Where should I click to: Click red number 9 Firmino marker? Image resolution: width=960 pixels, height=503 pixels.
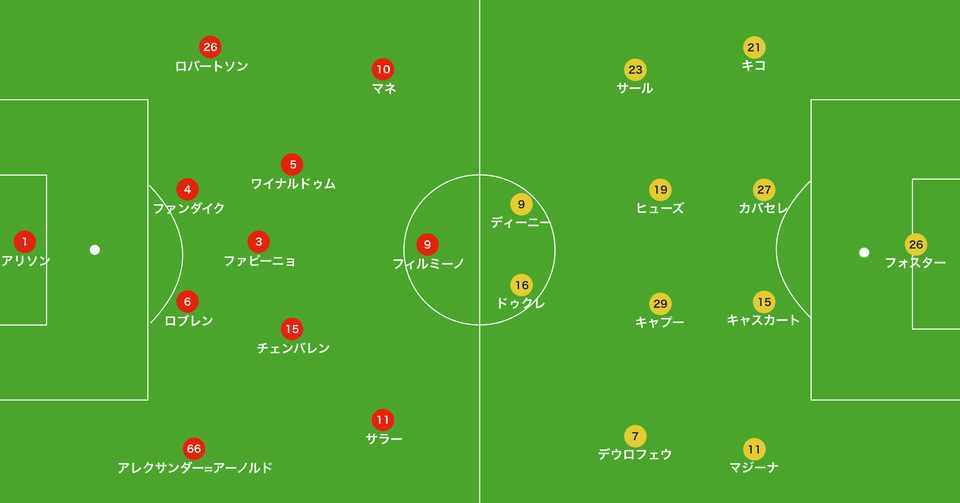coord(427,244)
